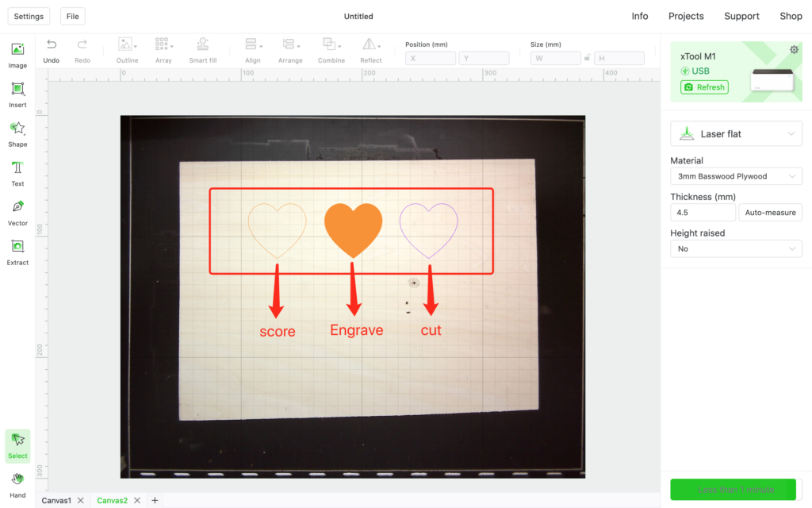Expand the Material selection dropdown
Viewport: 812px width, 508px height.
pos(736,175)
